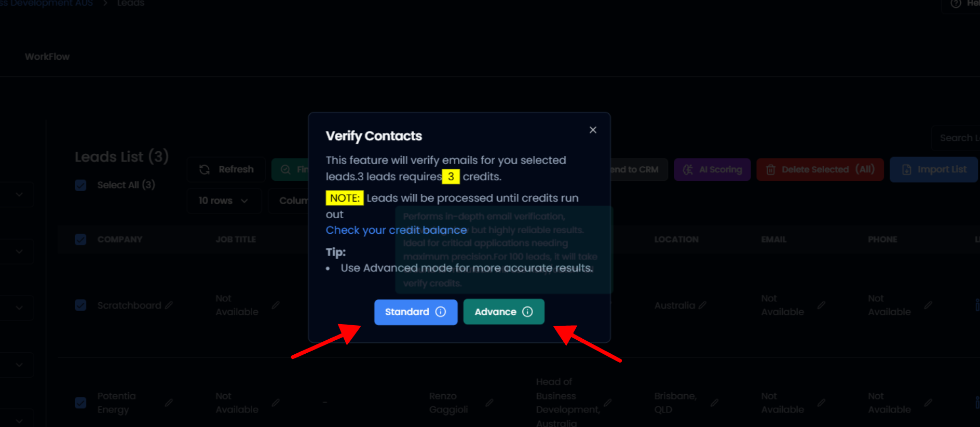Click the info icon on Standard button
The height and width of the screenshot is (427, 980).
(441, 312)
